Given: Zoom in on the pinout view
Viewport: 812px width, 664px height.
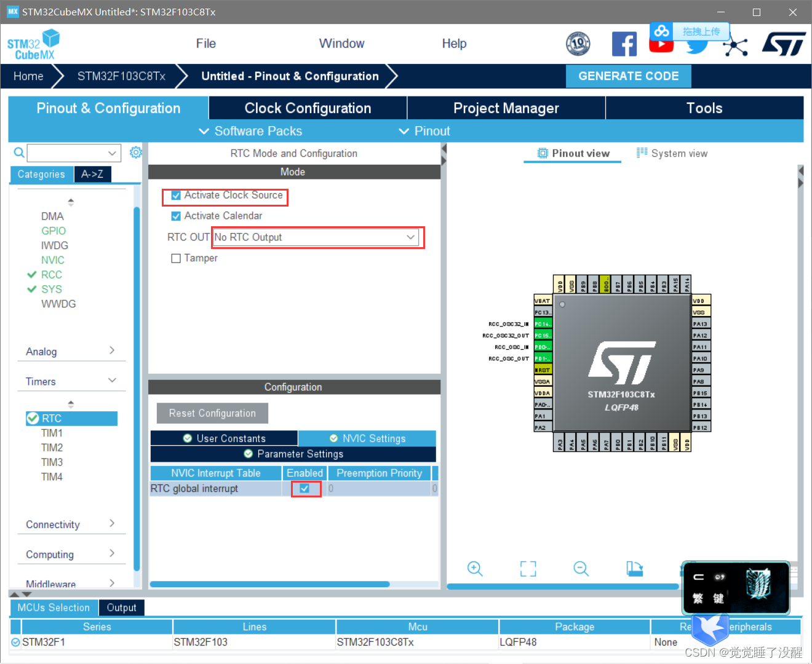Looking at the screenshot, I should [475, 569].
